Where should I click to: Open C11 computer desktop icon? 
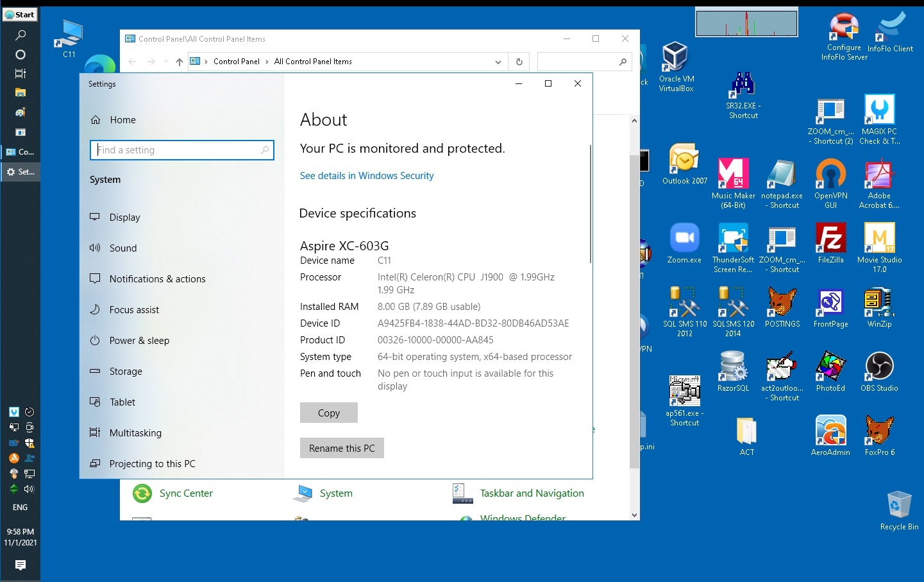[x=69, y=39]
